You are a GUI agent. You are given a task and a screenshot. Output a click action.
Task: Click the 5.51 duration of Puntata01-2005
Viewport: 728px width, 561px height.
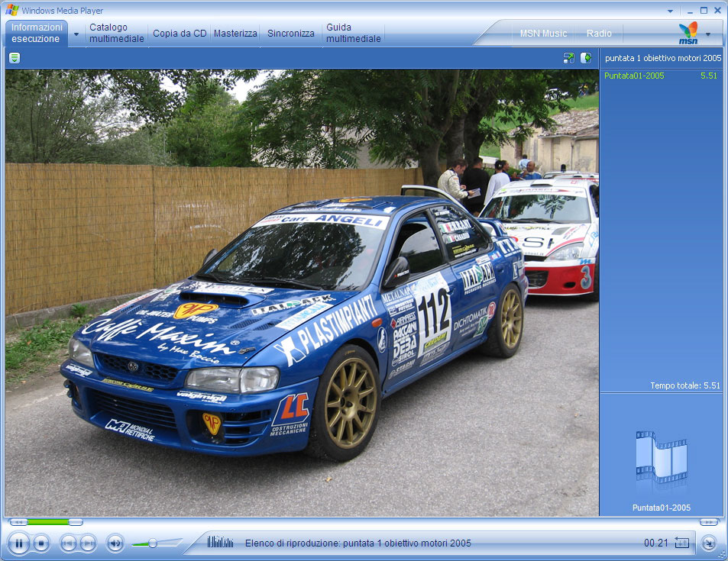tap(708, 76)
